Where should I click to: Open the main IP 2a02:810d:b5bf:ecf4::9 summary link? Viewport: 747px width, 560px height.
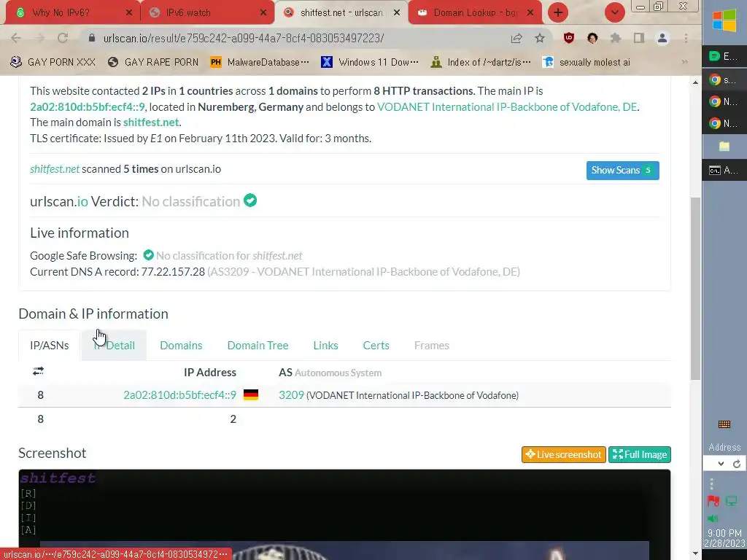(88, 106)
